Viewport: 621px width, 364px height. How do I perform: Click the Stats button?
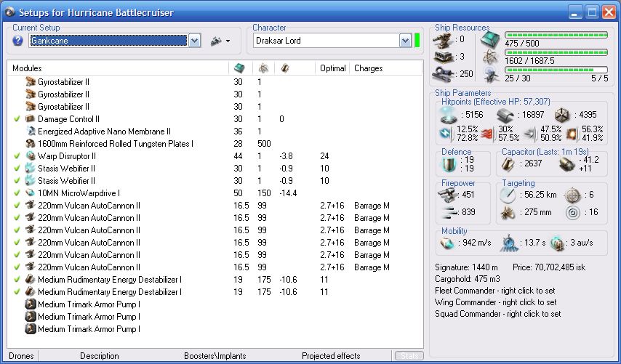(409, 356)
